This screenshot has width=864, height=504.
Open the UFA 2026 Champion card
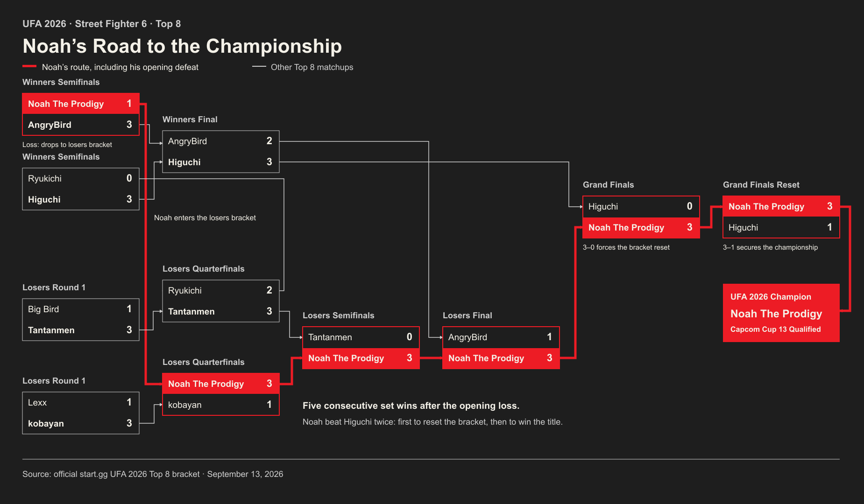[781, 313]
